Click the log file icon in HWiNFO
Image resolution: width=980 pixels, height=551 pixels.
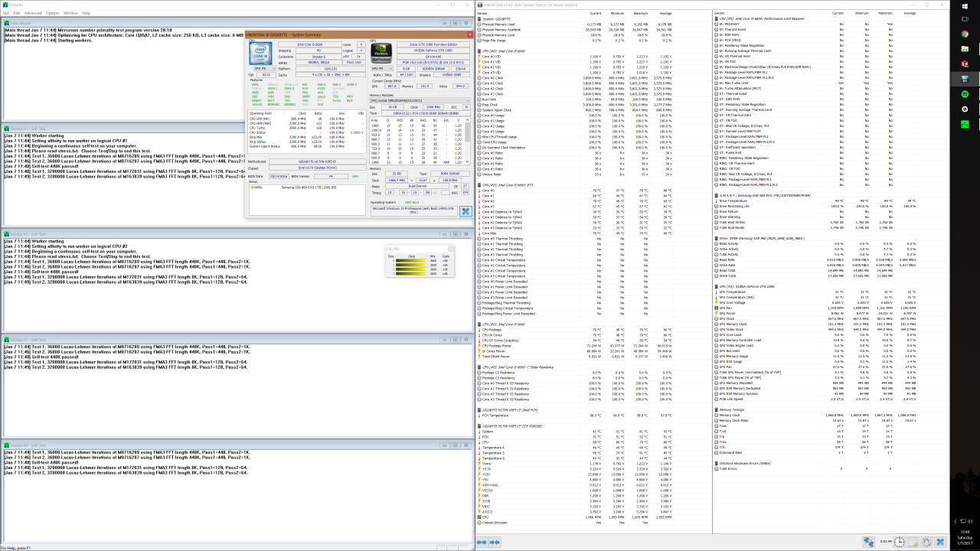coord(913,542)
